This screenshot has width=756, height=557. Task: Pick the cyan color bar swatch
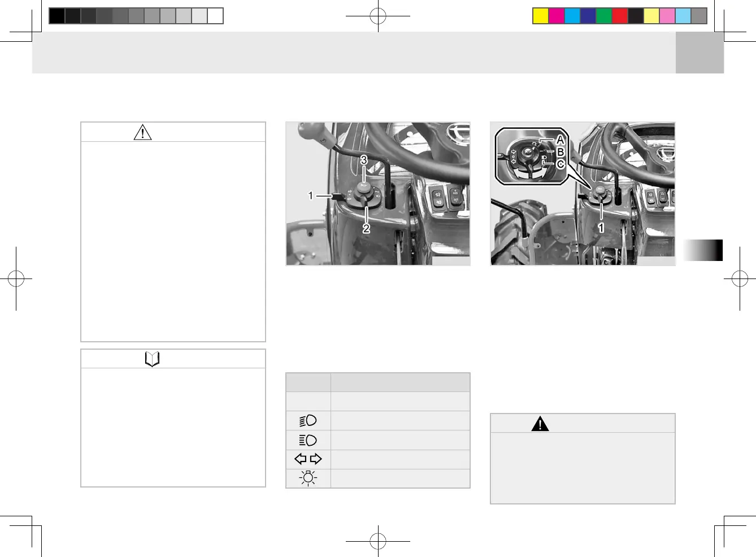[572, 16]
